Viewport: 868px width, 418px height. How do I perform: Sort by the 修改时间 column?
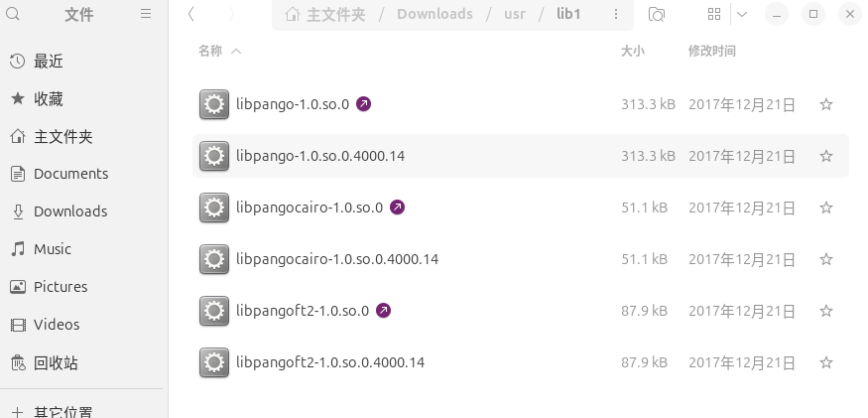click(712, 51)
